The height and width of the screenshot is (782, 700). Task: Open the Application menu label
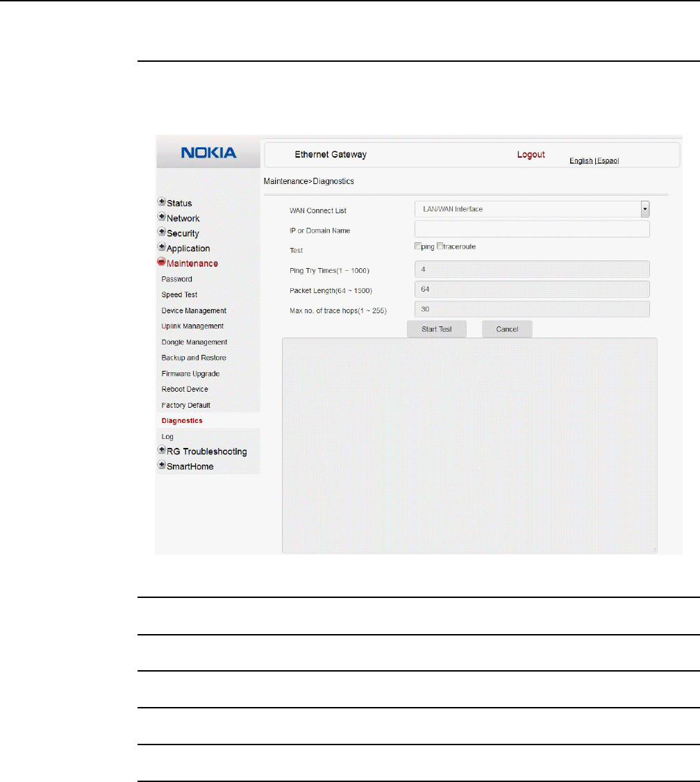pos(188,249)
